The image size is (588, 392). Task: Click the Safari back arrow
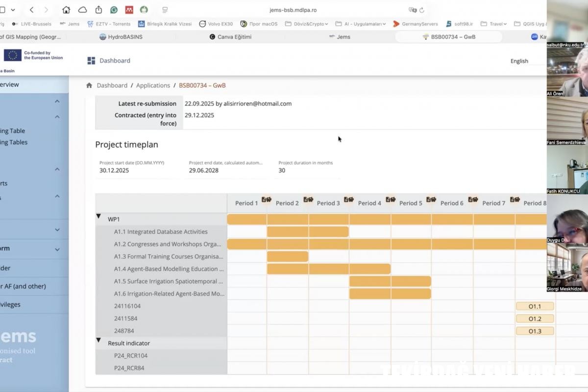[32, 10]
